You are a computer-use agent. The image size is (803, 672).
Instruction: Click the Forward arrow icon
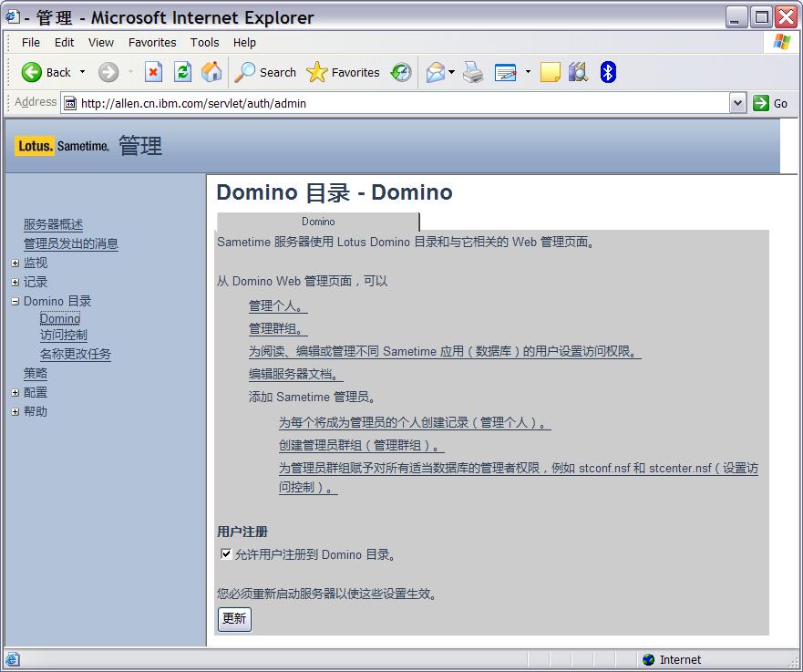pos(108,72)
